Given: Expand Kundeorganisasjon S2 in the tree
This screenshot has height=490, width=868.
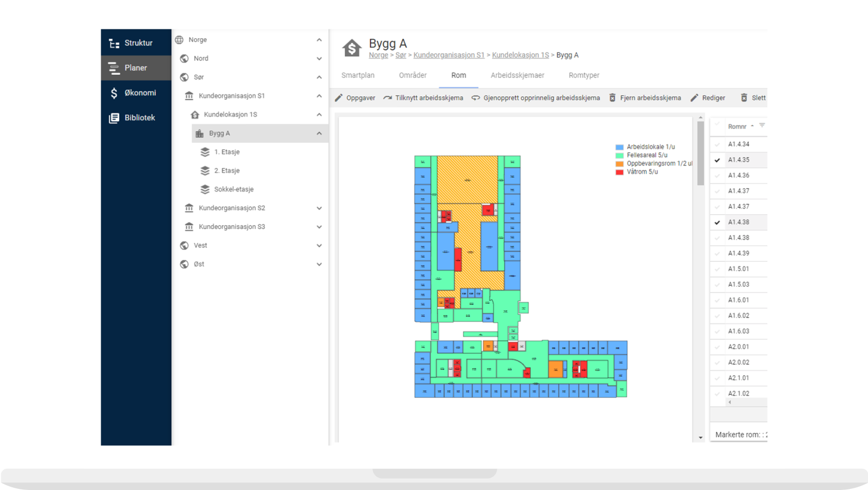Looking at the screenshot, I should 319,208.
